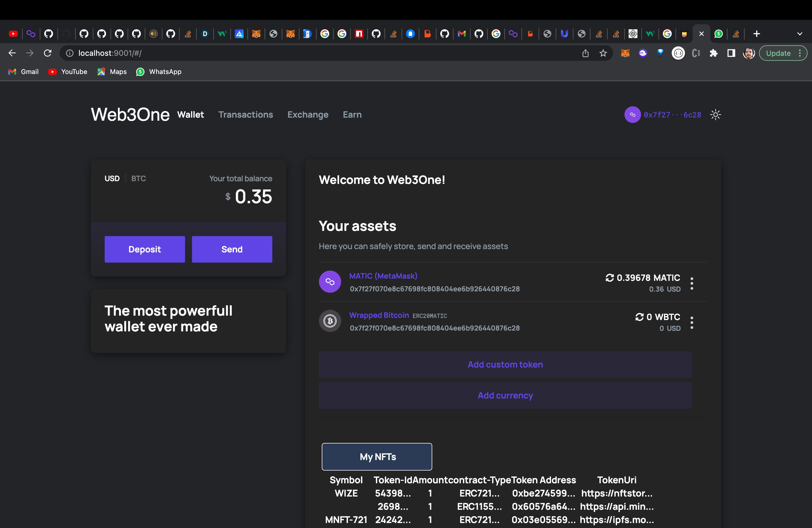812x528 pixels.
Task: Click the sun/theme toggle icon top right
Action: 716,114
